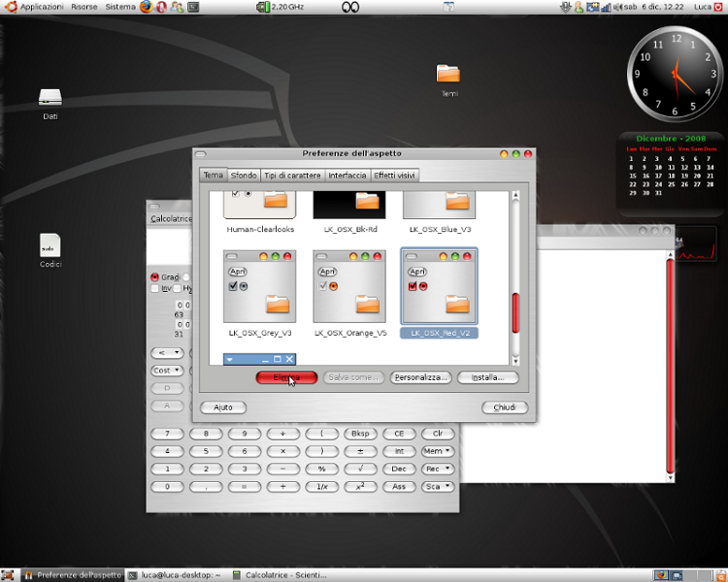Switch to the Tipi di carattere tab
Viewport: 728px width, 582px height.
(292, 175)
